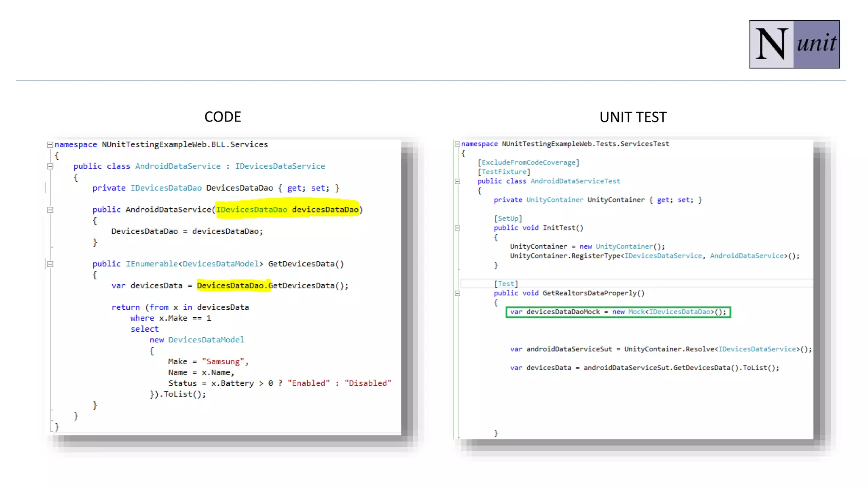
Task: Click the IDevicesDataService interface name in class declaration
Action: (x=280, y=166)
